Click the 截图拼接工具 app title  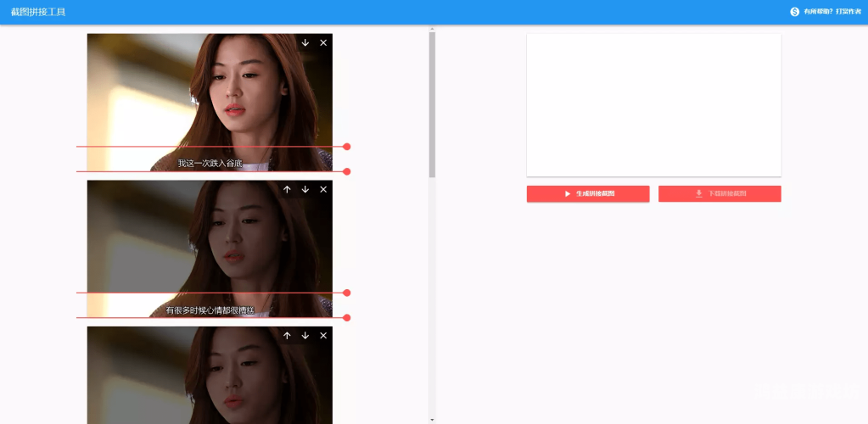coord(38,12)
